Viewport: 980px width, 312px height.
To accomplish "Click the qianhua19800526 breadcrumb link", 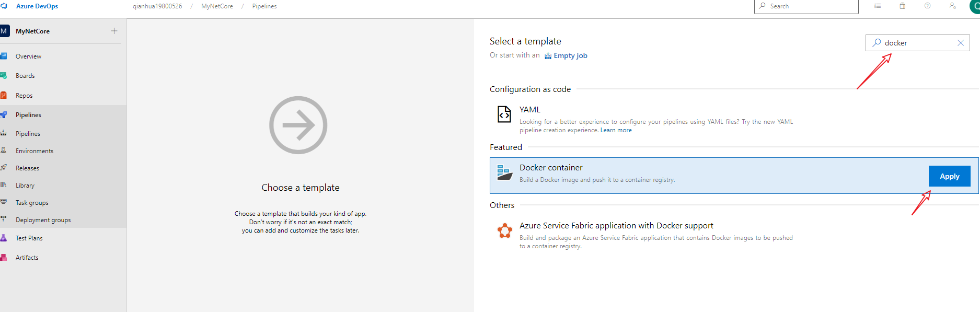I will pos(157,6).
